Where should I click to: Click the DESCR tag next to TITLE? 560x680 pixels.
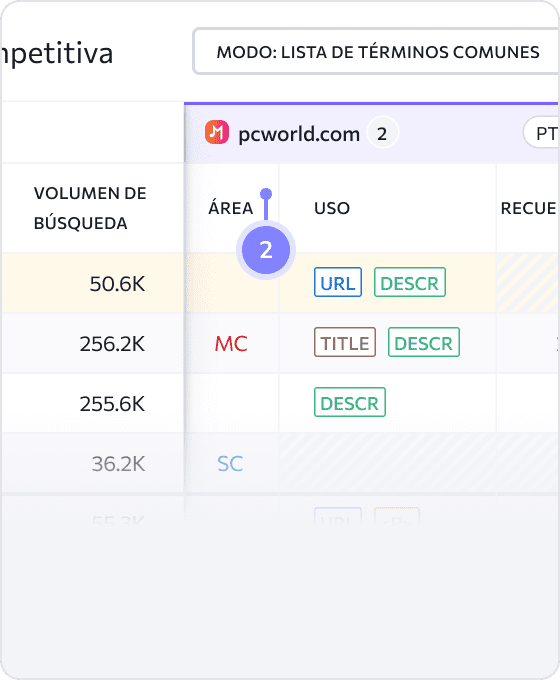tap(424, 342)
